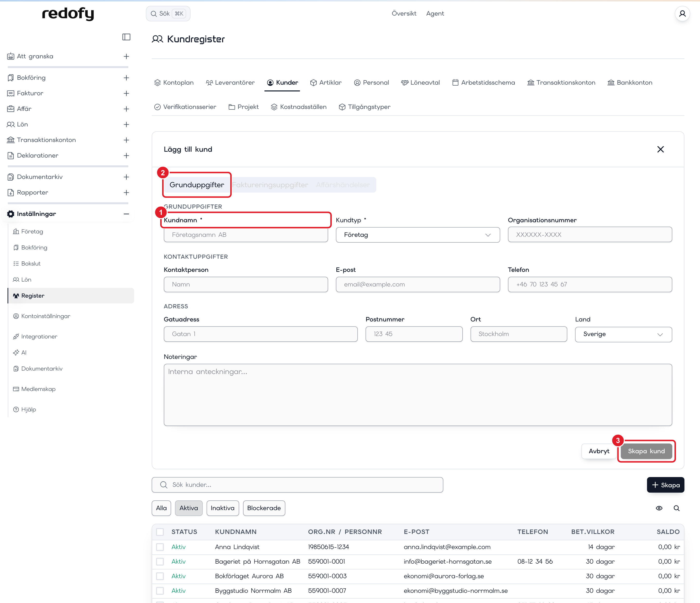700x603 pixels.
Task: Expand Deklarationer with the plus icon
Action: (126, 156)
